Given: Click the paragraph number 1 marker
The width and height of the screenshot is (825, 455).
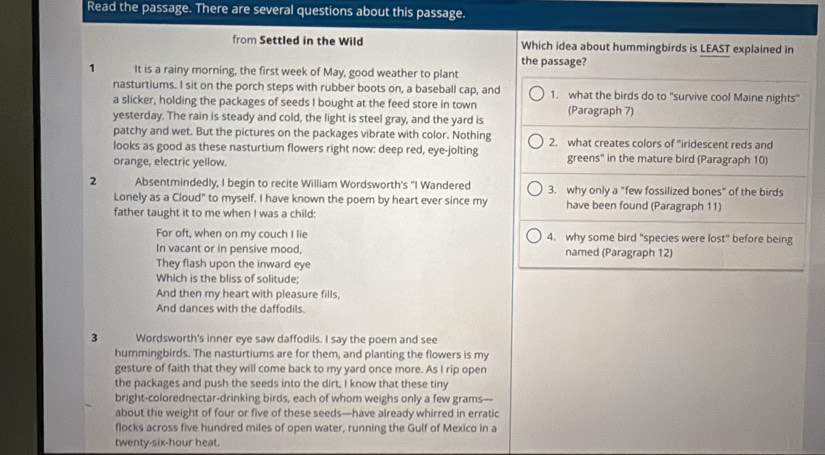Looking at the screenshot, I should pyautogui.click(x=93, y=68).
